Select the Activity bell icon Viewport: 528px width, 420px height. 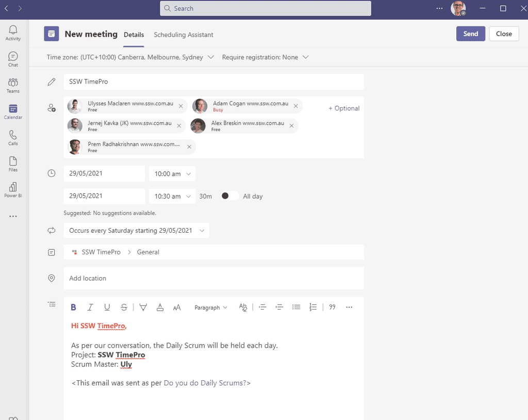13,32
